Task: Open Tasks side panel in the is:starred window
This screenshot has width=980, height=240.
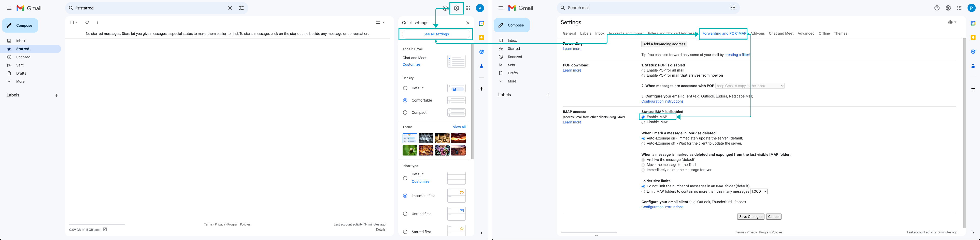Action: [481, 52]
